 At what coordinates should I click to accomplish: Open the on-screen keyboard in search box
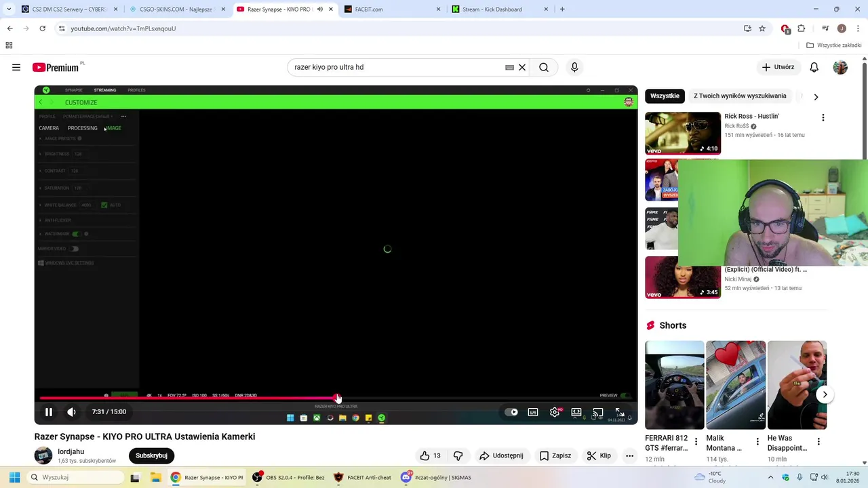(509, 67)
